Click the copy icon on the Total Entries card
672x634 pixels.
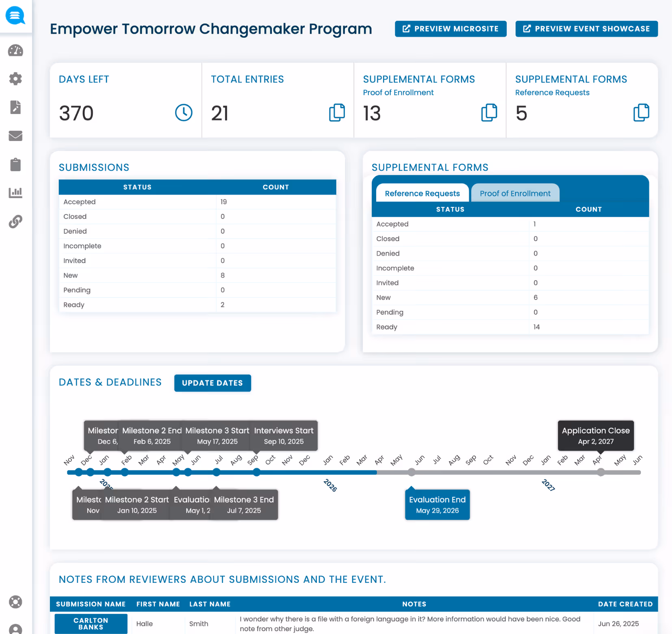337,112
